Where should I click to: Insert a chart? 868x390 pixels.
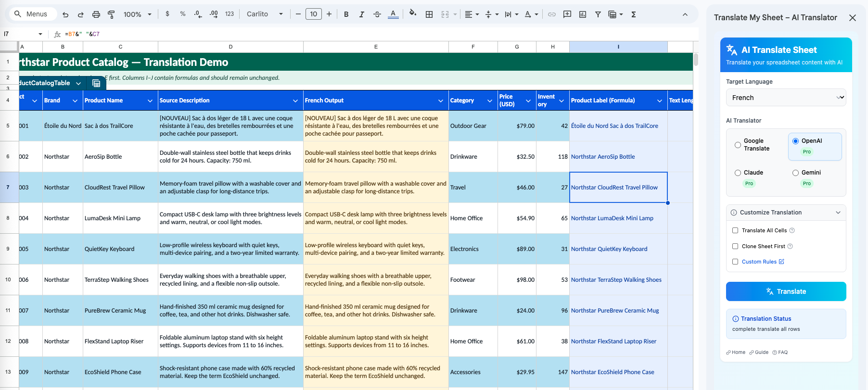pos(583,14)
